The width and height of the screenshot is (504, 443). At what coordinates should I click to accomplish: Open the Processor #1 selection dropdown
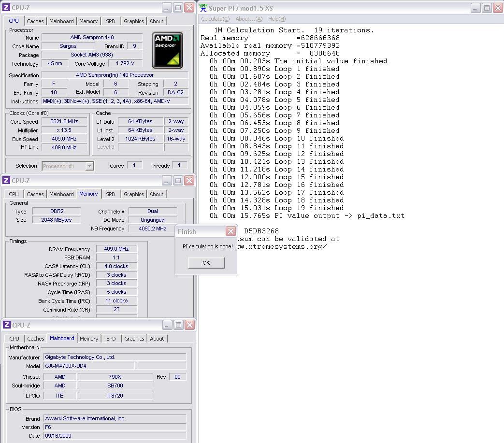[90, 166]
